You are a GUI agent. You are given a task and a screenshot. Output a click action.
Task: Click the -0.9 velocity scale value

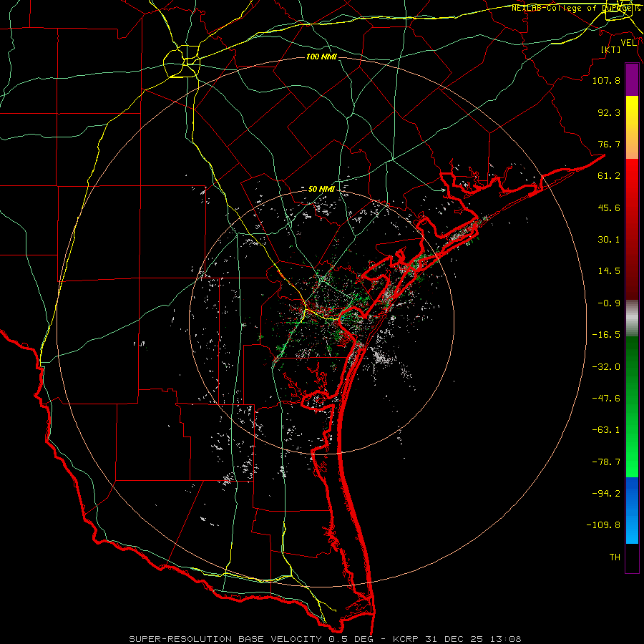[609, 303]
